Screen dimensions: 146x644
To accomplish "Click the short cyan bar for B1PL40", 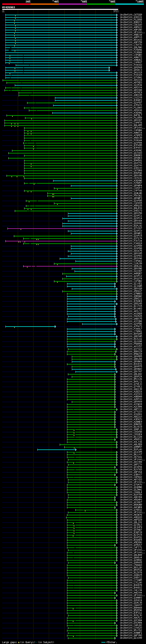I will (57, 450).
